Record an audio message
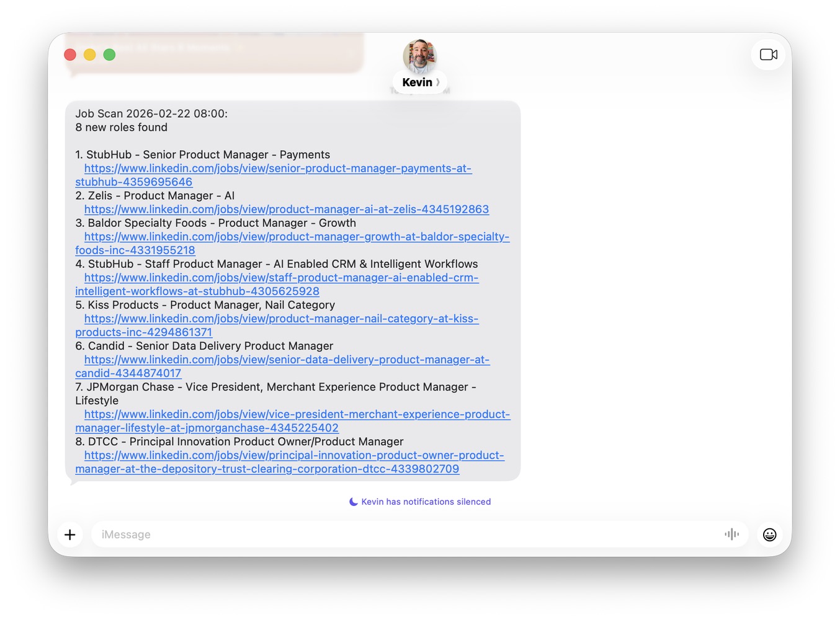Viewport: 840px width, 620px height. click(x=731, y=534)
